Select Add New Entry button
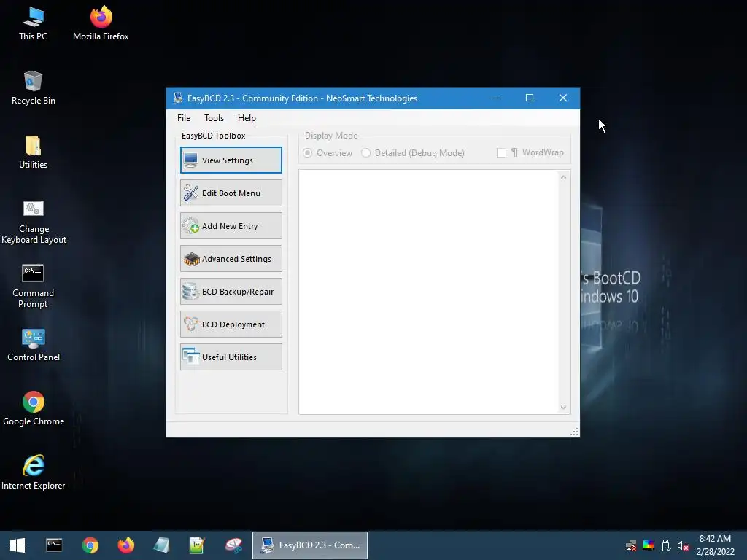Screen dimensions: 747x560 231,226
